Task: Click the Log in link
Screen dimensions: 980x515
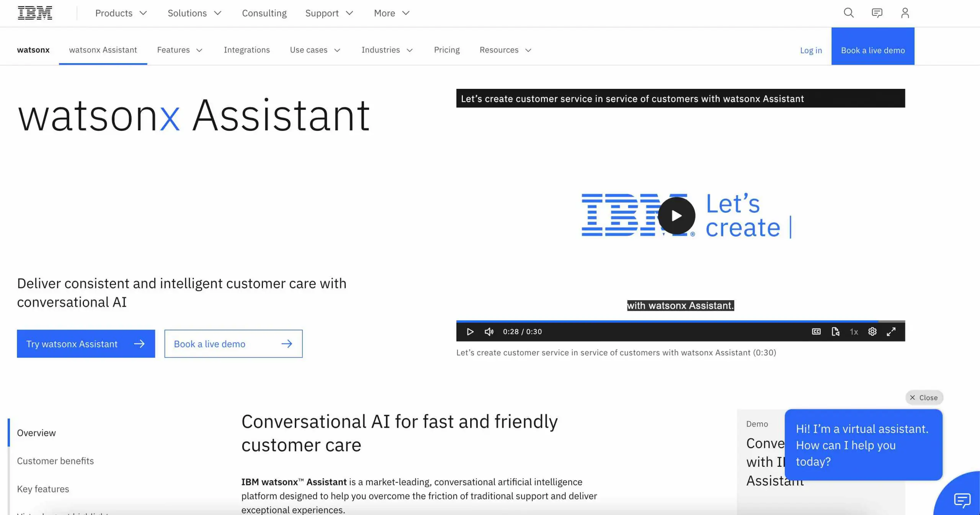Action: point(811,50)
